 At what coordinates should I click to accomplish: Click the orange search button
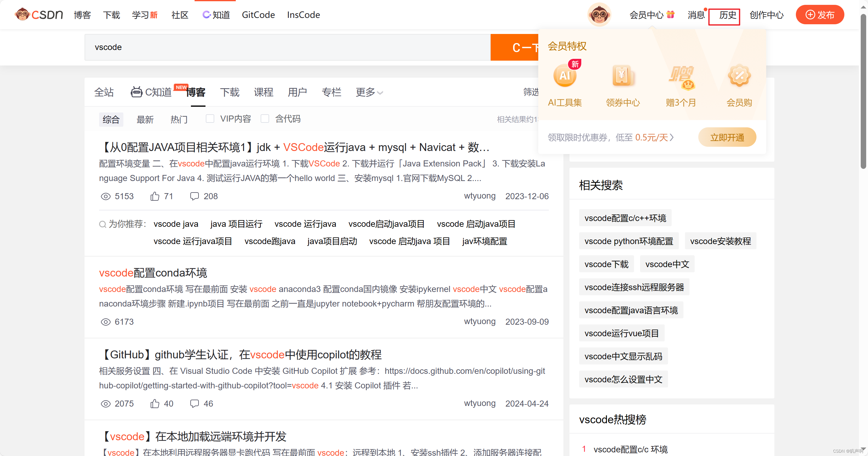click(x=514, y=47)
